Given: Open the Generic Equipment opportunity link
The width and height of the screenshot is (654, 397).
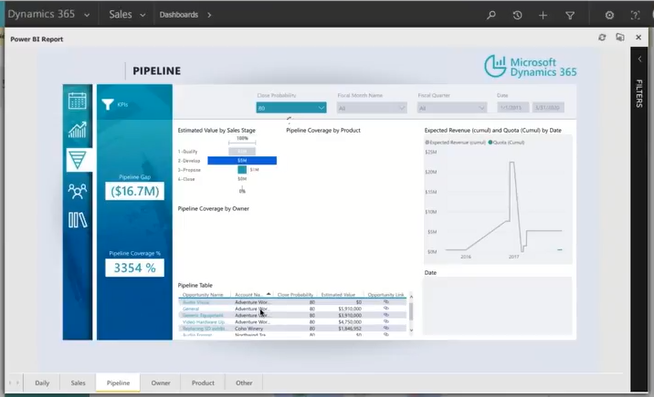Looking at the screenshot, I should point(203,315).
